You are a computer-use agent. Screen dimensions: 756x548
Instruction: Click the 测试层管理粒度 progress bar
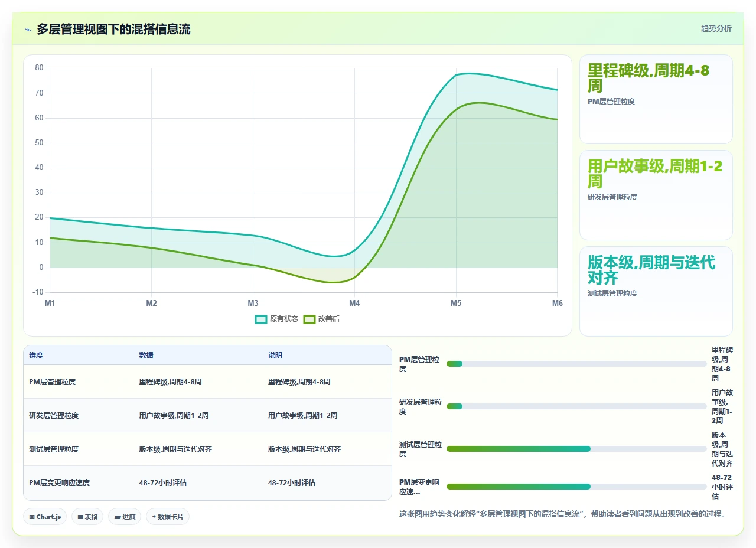coord(576,449)
